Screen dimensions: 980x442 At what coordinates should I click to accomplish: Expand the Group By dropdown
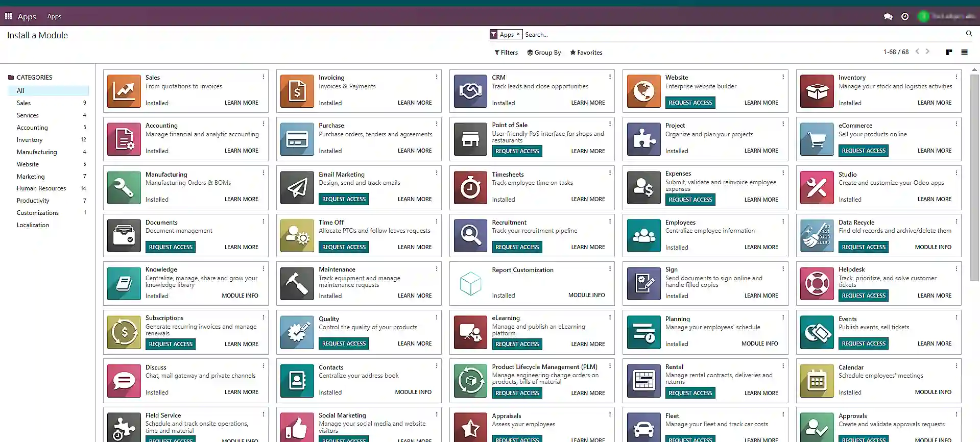point(544,53)
